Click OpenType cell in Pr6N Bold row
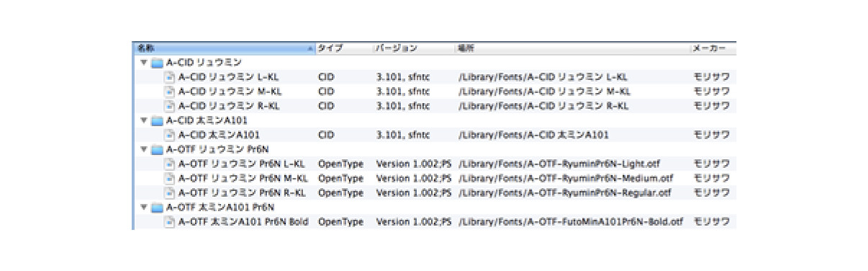868x271 pixels. point(340,222)
